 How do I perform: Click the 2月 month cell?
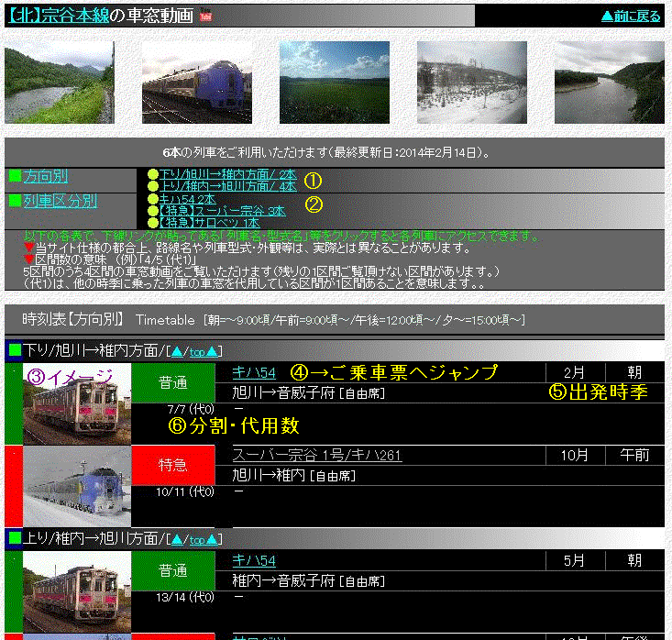[x=575, y=372]
